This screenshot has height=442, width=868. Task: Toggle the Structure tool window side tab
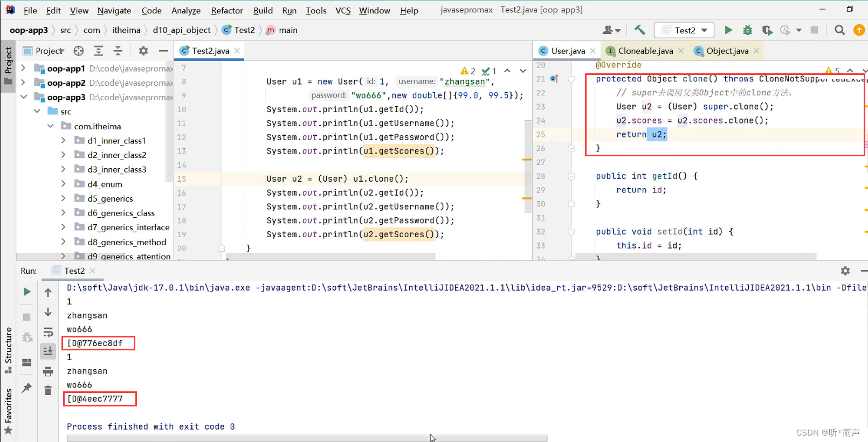click(x=8, y=350)
